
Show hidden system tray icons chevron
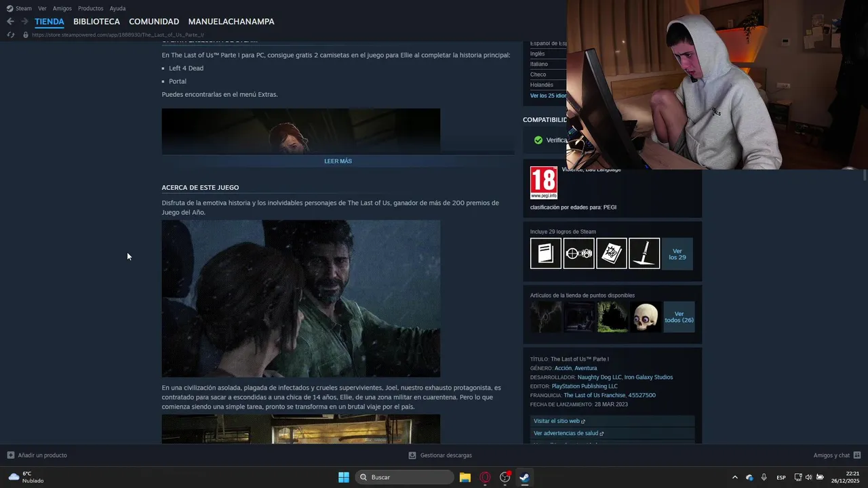(x=734, y=477)
